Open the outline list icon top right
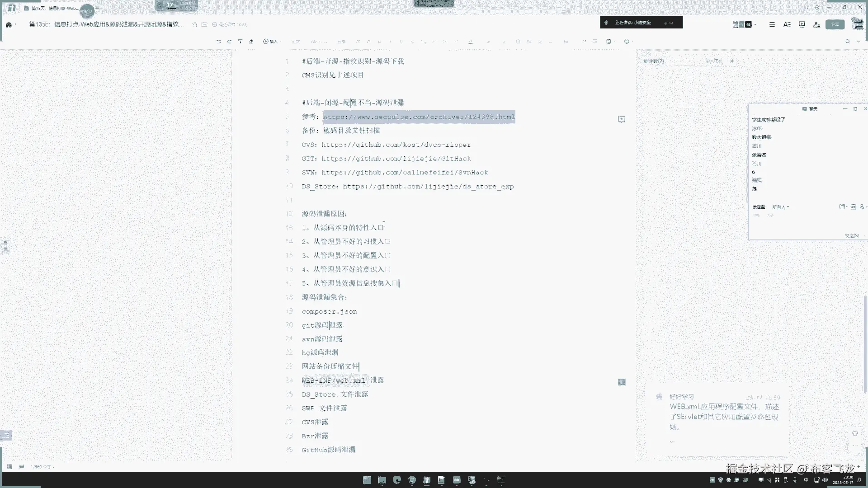Screen dimensions: 868x488 point(772,24)
